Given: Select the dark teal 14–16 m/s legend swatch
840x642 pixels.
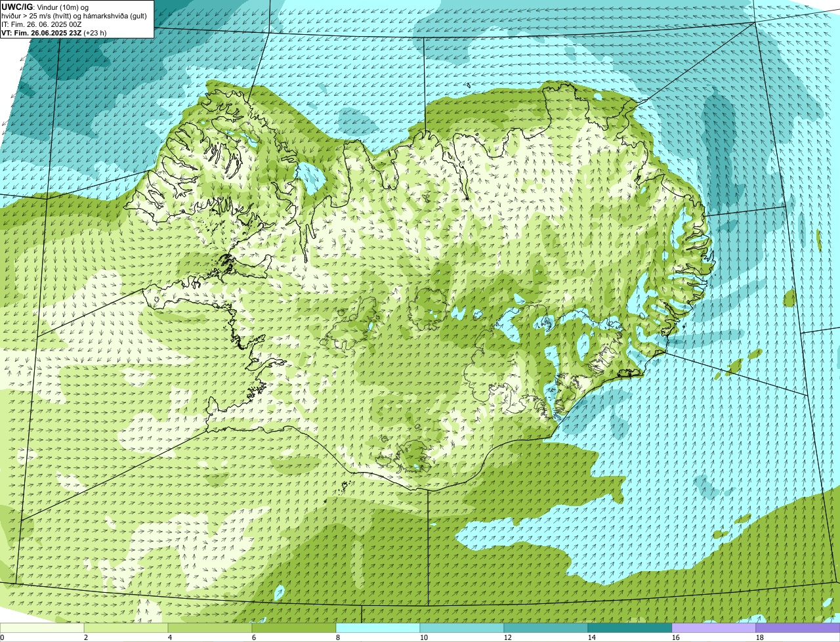Looking at the screenshot, I should [630, 628].
